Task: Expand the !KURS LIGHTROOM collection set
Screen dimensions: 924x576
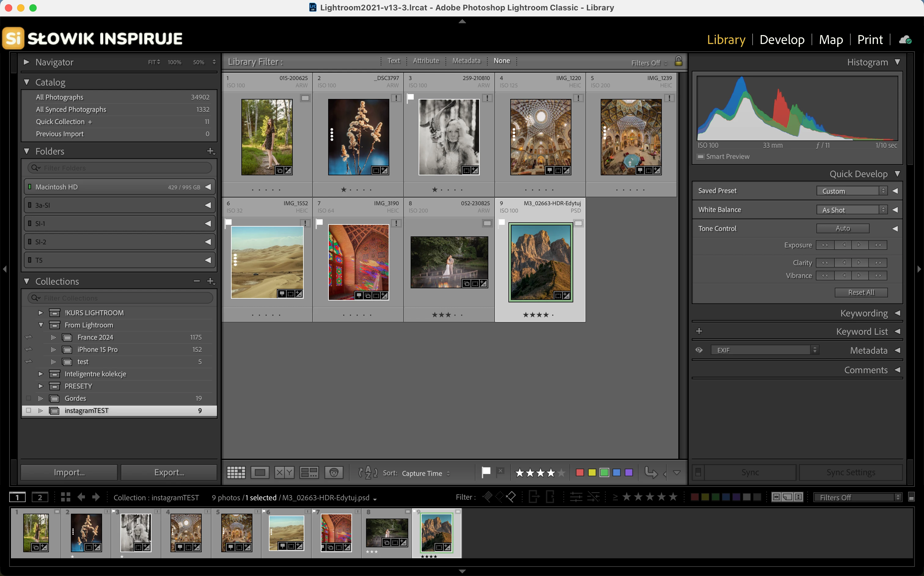Action: tap(40, 313)
